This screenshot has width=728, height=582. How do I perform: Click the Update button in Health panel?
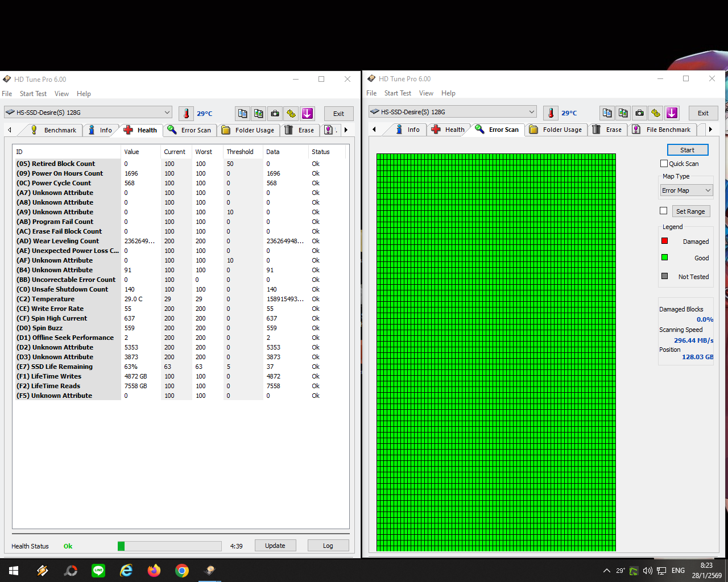pos(275,546)
